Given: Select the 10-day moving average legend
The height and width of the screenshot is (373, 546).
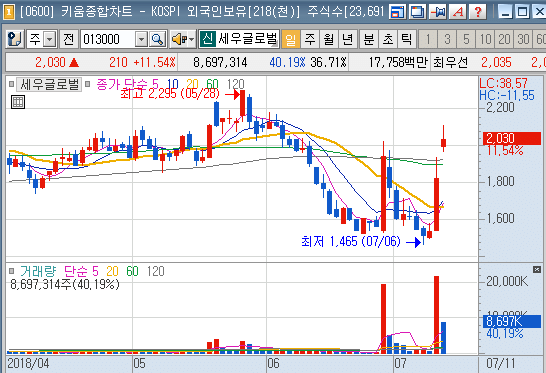Looking at the screenshot, I should [172, 84].
